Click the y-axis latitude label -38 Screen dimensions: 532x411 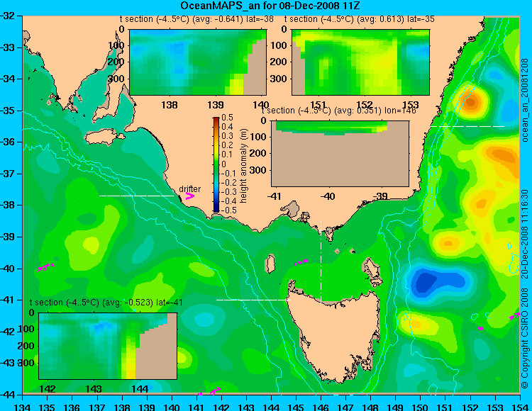pos(8,205)
